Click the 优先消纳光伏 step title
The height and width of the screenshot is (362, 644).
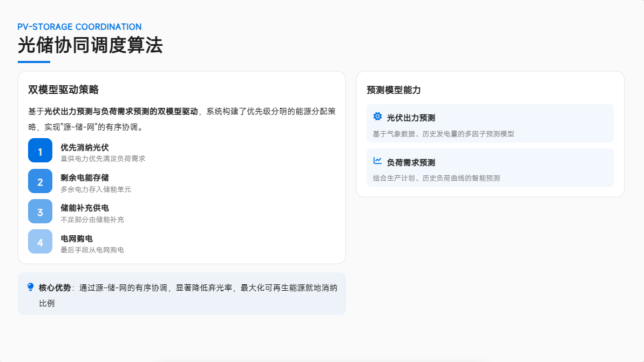coord(85,147)
